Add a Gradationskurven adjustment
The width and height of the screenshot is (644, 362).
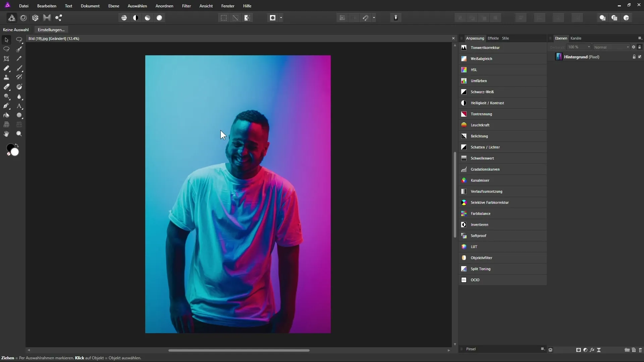502,169
